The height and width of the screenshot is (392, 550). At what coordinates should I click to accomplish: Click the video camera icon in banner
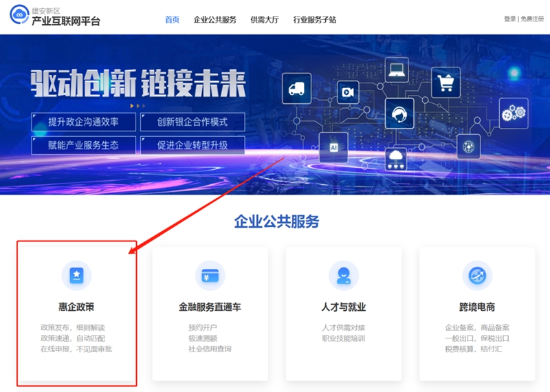[x=348, y=91]
